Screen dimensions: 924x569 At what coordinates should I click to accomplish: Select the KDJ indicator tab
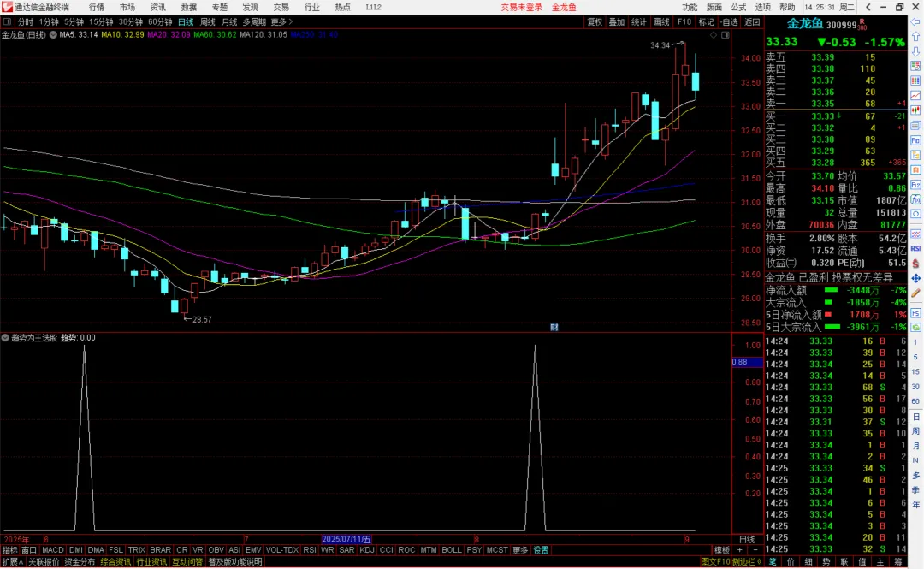click(366, 550)
